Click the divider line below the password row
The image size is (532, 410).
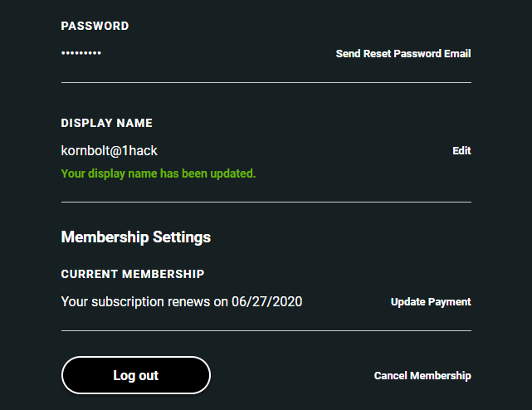point(266,83)
